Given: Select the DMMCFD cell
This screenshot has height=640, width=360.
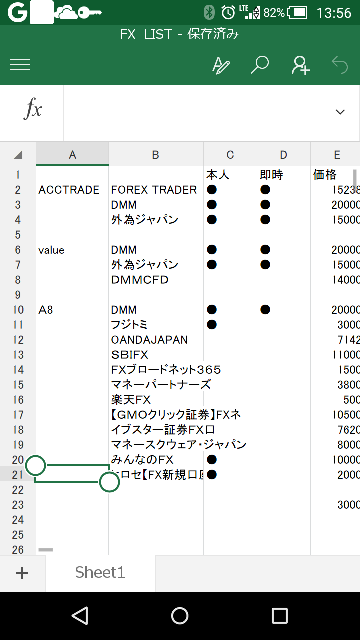Looking at the screenshot, I should 156,280.
